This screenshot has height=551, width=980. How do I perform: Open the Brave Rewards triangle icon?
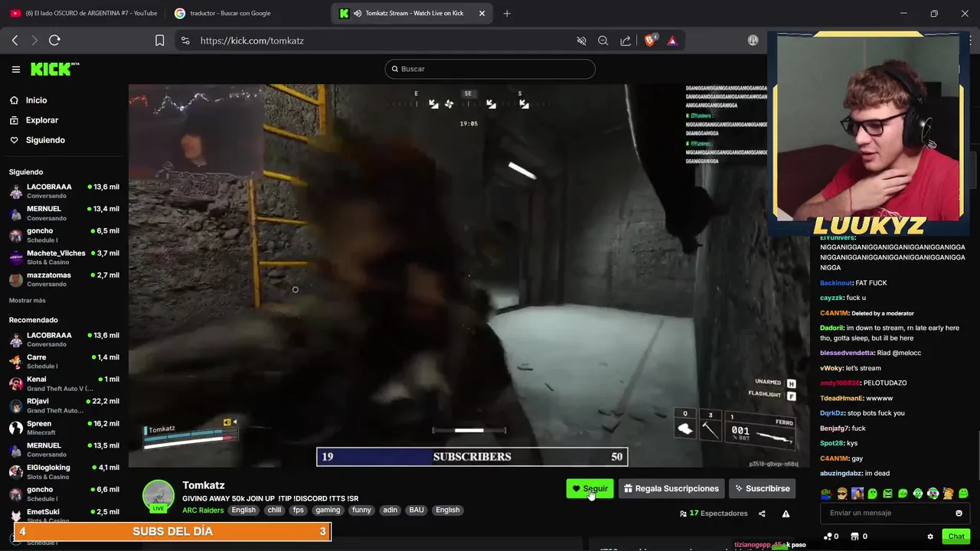672,41
